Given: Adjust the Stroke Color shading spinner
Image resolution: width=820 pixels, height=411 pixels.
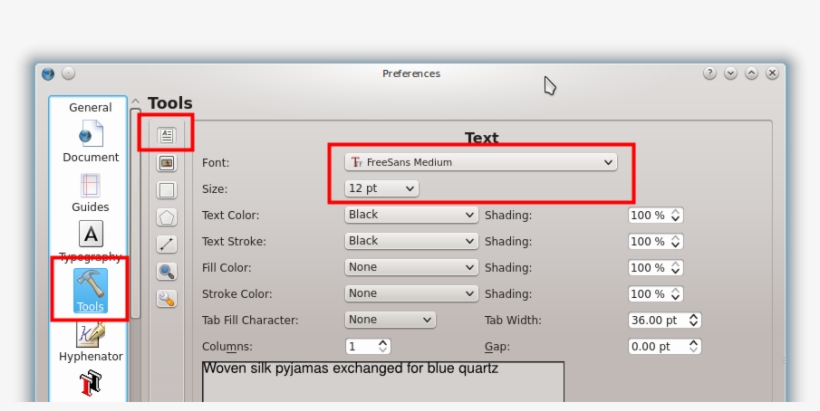Looking at the screenshot, I should click(656, 294).
